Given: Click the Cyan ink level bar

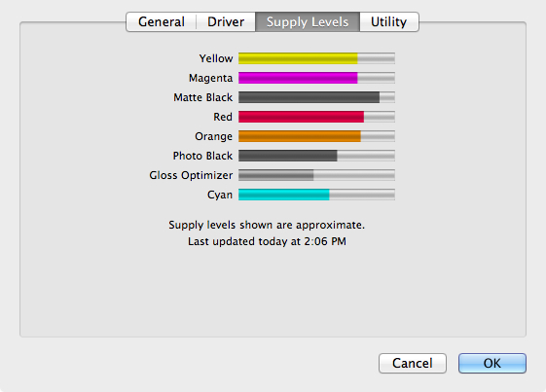Looking at the screenshot, I should point(316,195).
